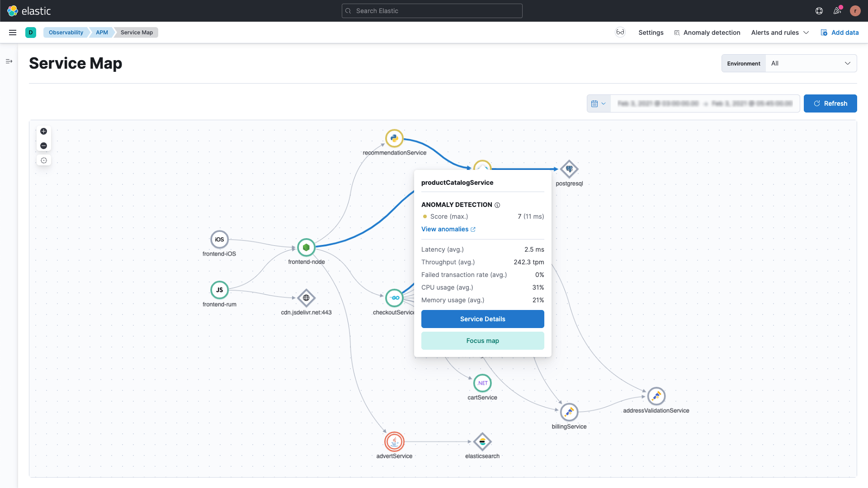Click the refresh icon to reload map
The width and height of the screenshot is (868, 488).
[817, 103]
